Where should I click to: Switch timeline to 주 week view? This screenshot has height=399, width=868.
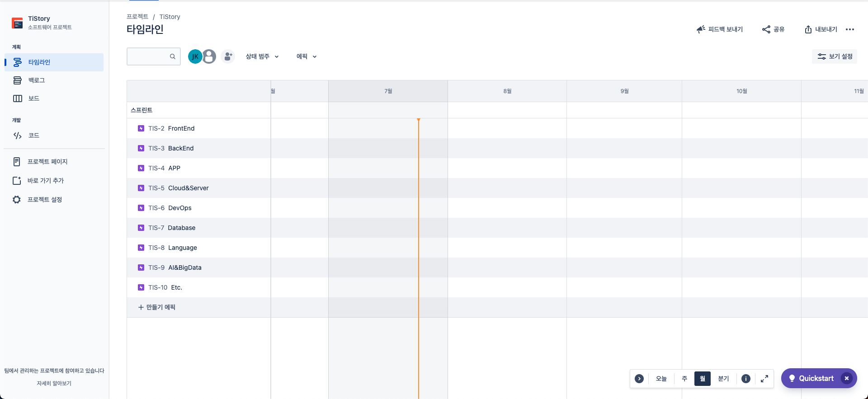click(x=684, y=379)
